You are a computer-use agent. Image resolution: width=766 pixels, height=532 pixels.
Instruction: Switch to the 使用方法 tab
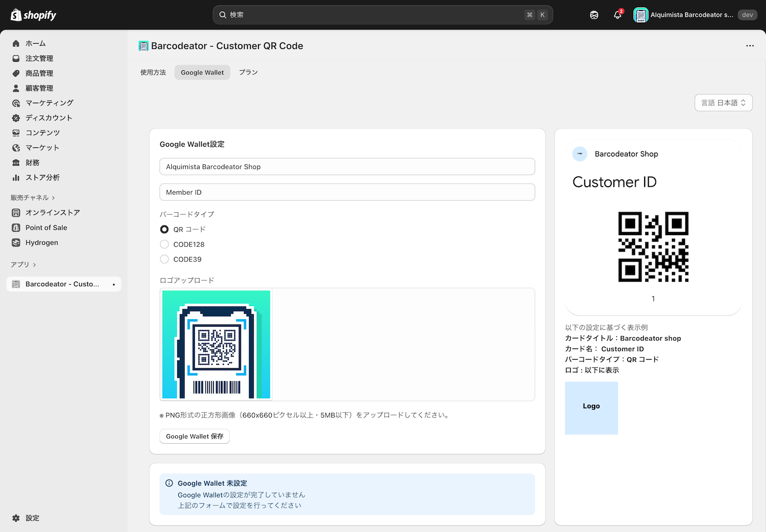click(x=153, y=72)
